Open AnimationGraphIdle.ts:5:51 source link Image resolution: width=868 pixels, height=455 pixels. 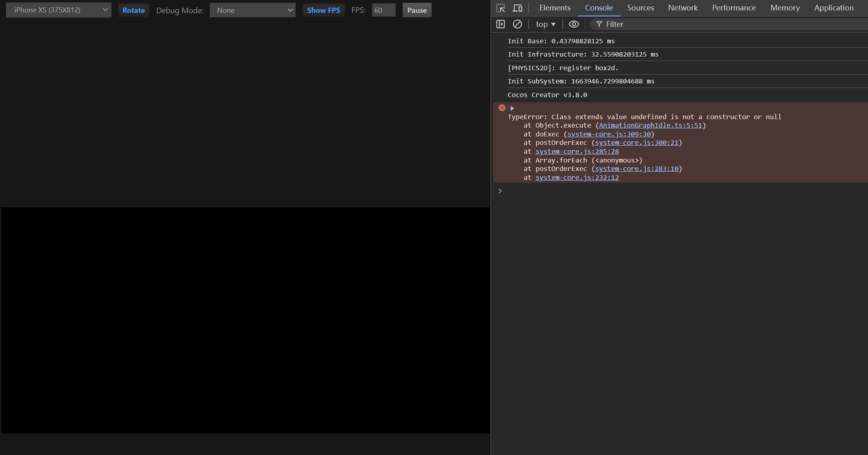pos(650,125)
